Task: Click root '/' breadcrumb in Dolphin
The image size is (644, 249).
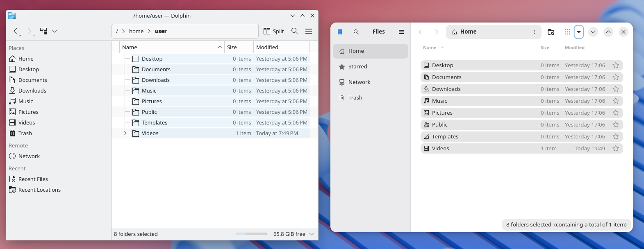Action: (117, 31)
